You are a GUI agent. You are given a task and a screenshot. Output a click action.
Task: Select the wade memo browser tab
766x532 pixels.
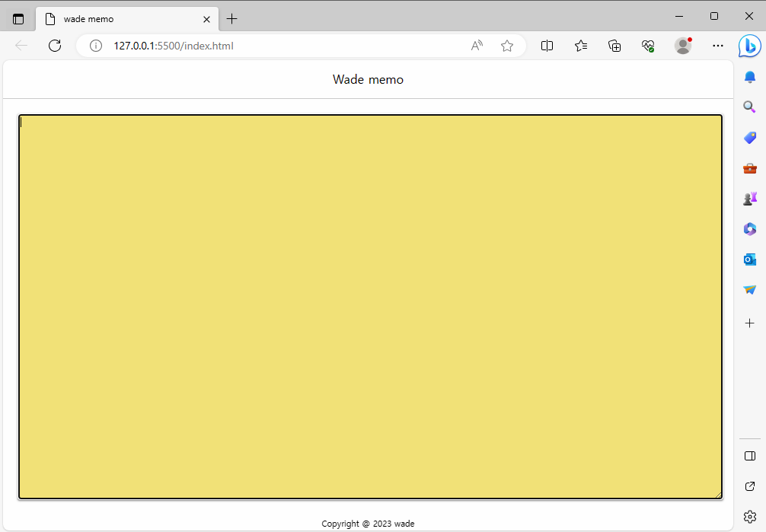(127, 19)
